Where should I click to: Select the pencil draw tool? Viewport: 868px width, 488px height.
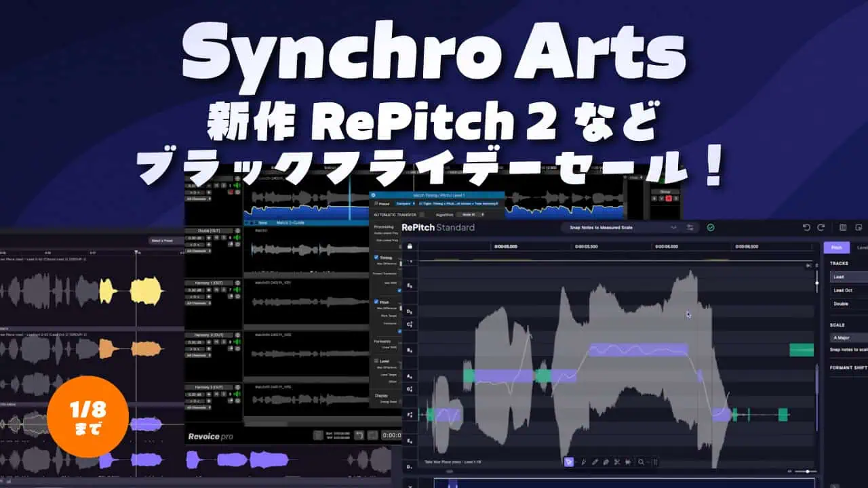click(x=594, y=462)
